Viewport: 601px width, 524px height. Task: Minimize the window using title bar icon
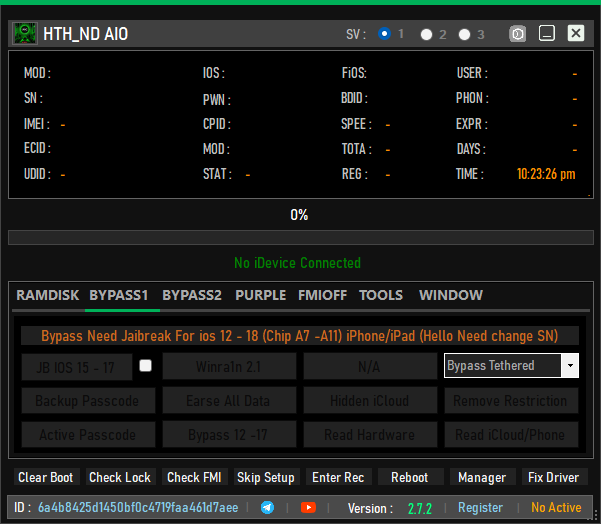pos(547,34)
